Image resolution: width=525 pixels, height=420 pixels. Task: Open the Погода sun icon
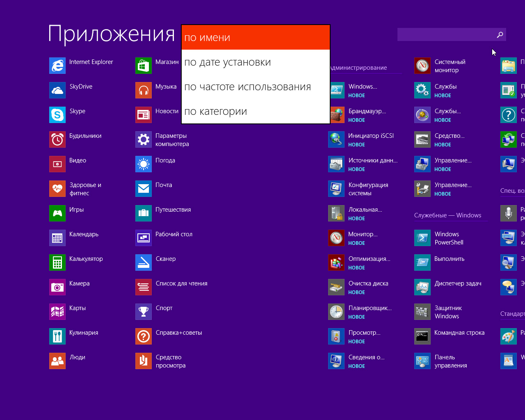pos(144,164)
